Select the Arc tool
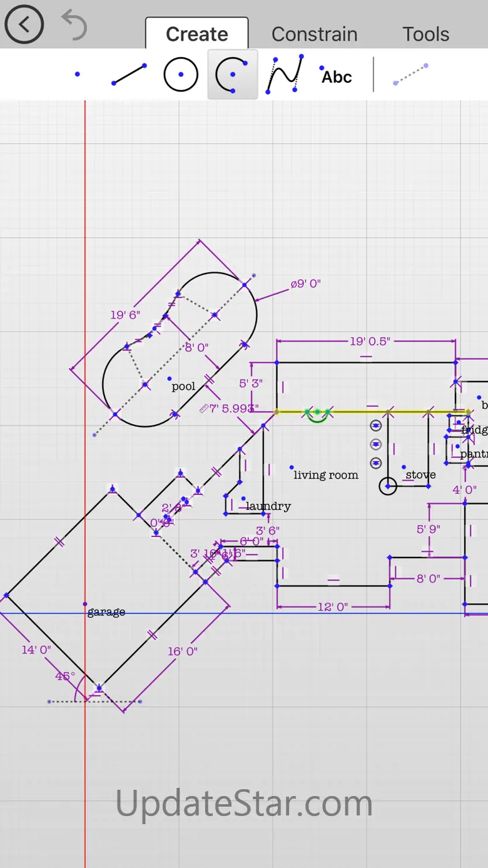This screenshot has height=868, width=488. click(232, 74)
